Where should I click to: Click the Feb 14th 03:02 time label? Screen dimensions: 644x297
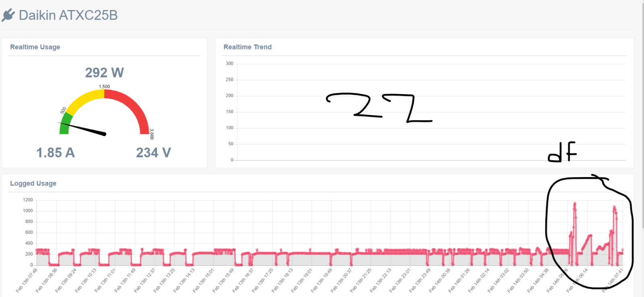pyautogui.click(x=499, y=280)
